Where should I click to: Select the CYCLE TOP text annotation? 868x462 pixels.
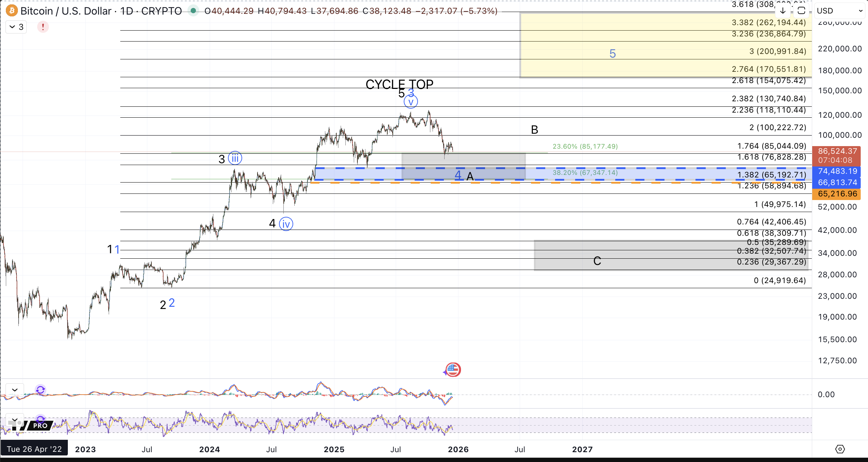tap(399, 84)
